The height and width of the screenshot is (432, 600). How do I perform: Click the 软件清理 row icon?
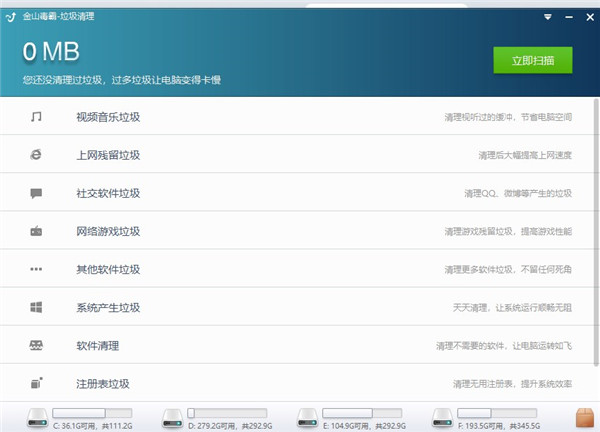coord(36,345)
